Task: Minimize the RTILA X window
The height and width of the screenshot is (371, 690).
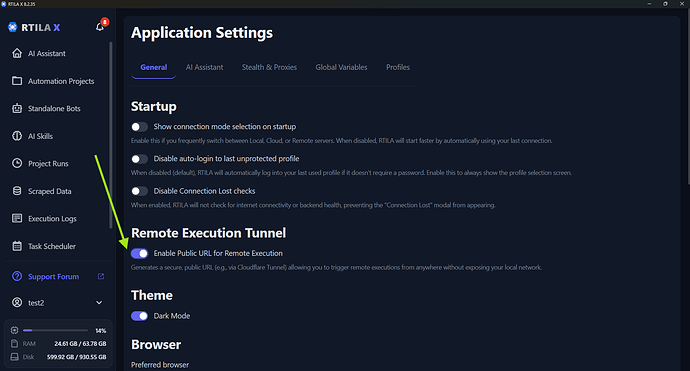Action: pos(649,4)
